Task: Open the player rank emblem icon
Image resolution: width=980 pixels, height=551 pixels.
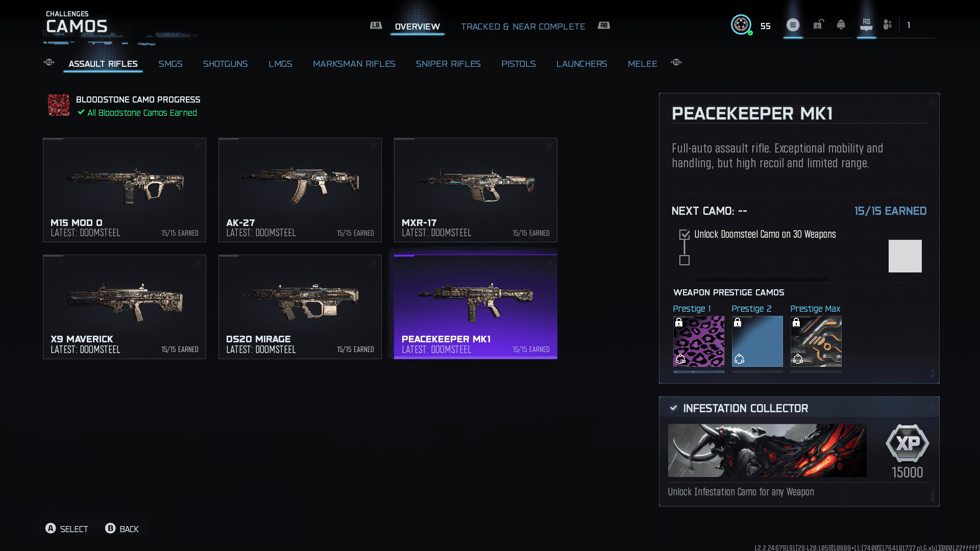Action: click(741, 24)
